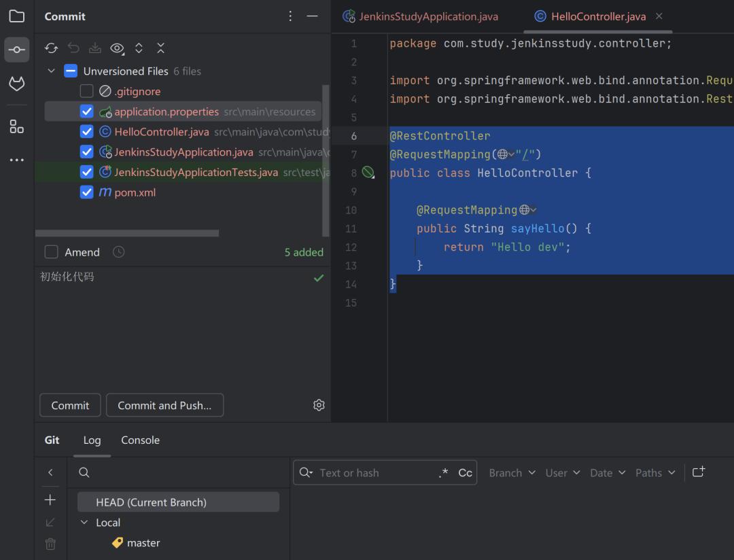
Task: Enable the Amend checkbox
Action: click(51, 251)
